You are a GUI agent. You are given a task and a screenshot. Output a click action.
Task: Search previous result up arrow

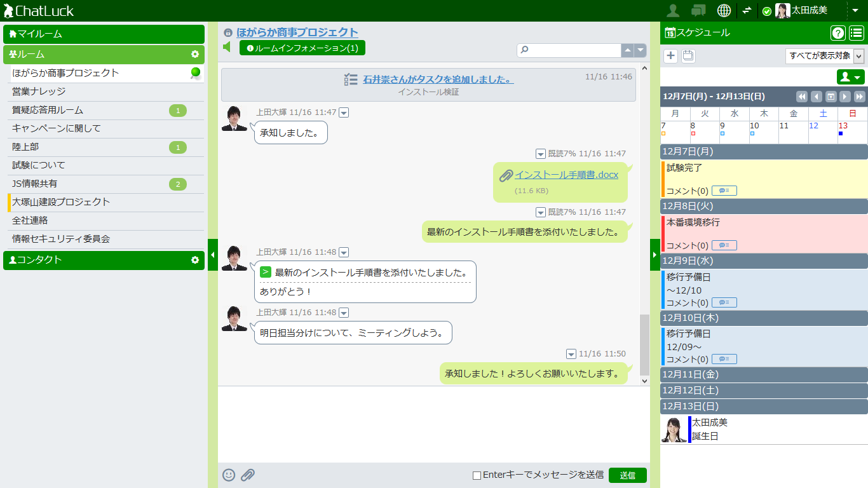[627, 50]
